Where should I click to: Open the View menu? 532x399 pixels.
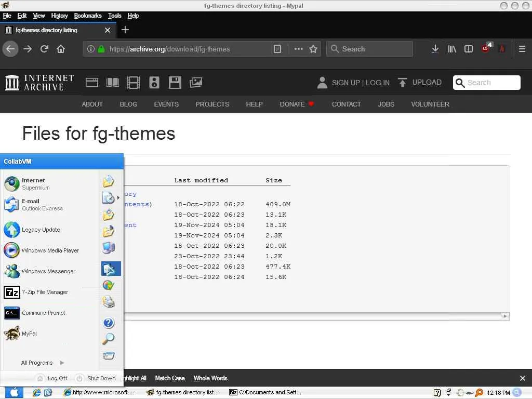click(38, 16)
